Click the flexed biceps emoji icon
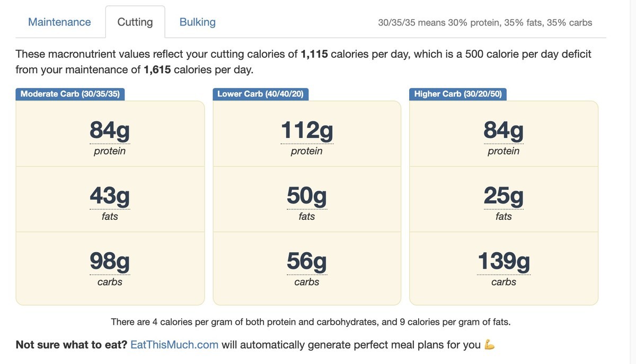 tap(490, 345)
